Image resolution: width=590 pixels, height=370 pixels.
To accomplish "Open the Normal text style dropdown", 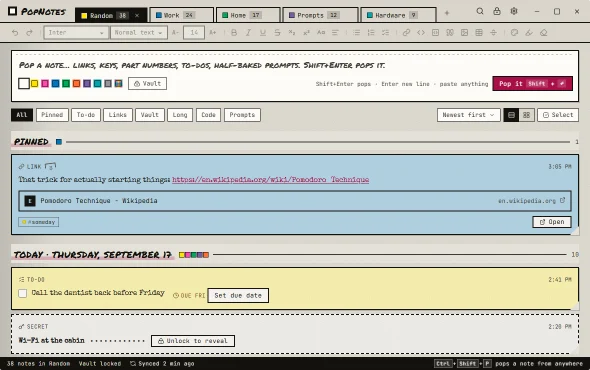I will [139, 33].
